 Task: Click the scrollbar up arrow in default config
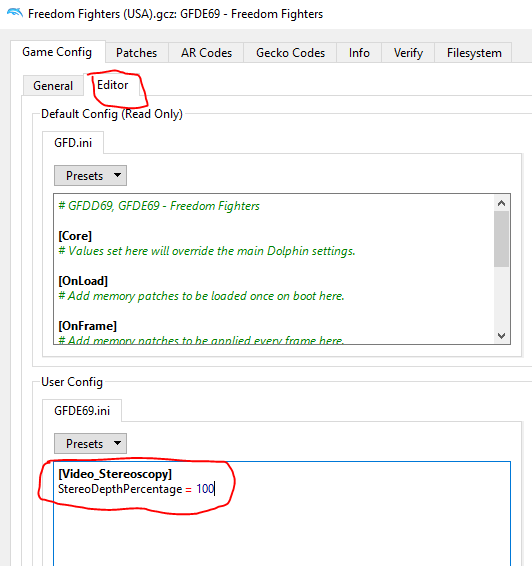[x=501, y=203]
